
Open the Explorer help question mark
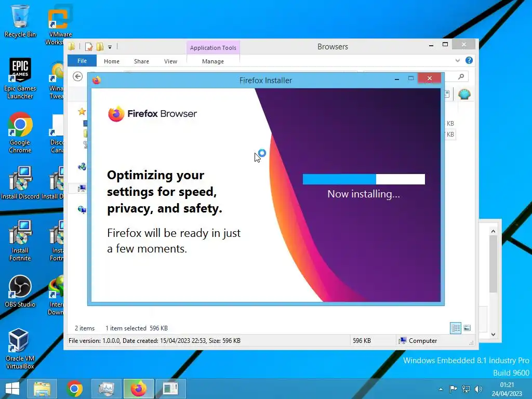469,60
